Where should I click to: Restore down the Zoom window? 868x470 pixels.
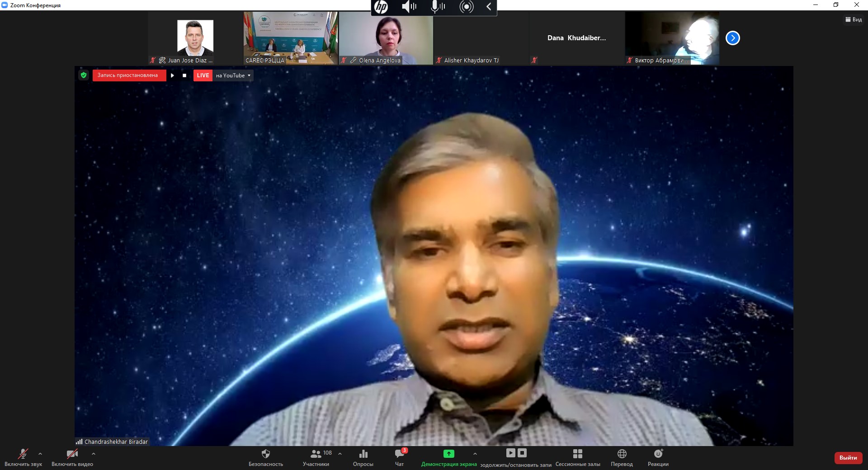pos(836,5)
